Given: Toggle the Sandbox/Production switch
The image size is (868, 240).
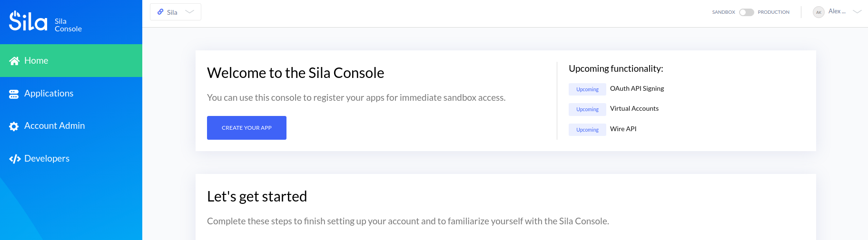Looking at the screenshot, I should pyautogui.click(x=746, y=12).
